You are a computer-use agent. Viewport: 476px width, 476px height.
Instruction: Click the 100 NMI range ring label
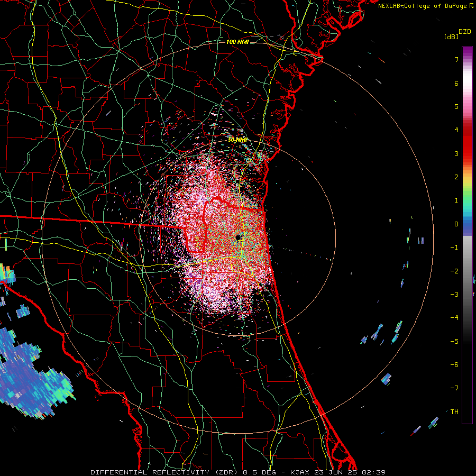(x=237, y=42)
